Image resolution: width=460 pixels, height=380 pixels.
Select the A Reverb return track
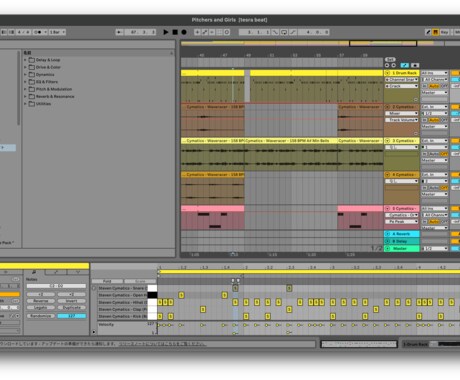tap(402, 234)
